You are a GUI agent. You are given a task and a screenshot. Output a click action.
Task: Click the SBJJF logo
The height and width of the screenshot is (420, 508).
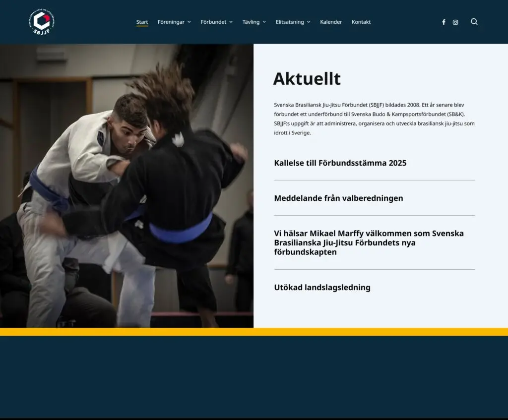tap(42, 22)
